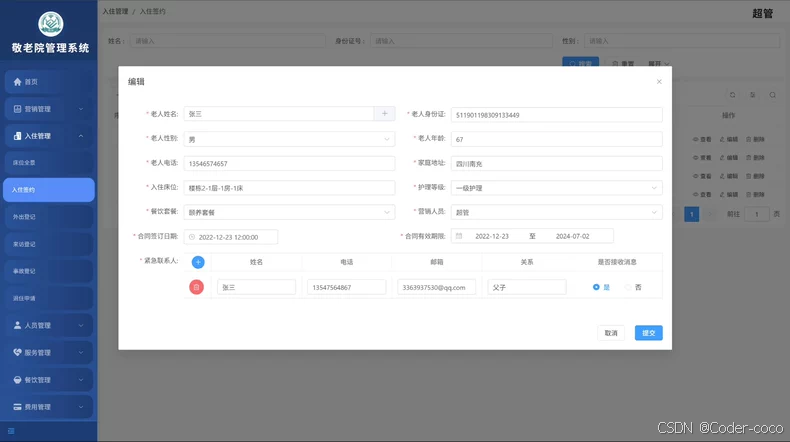Click the 入住管理 breadcrumb link
This screenshot has height=442, width=790.
click(115, 11)
